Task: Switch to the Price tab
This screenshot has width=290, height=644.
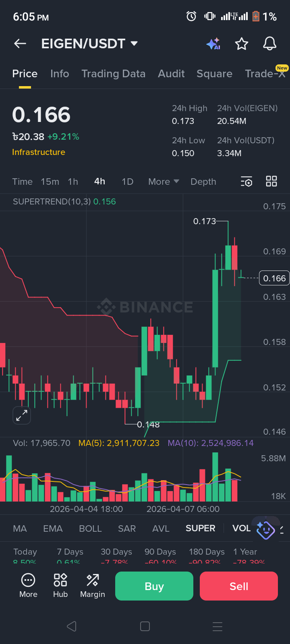Action: 25,74
